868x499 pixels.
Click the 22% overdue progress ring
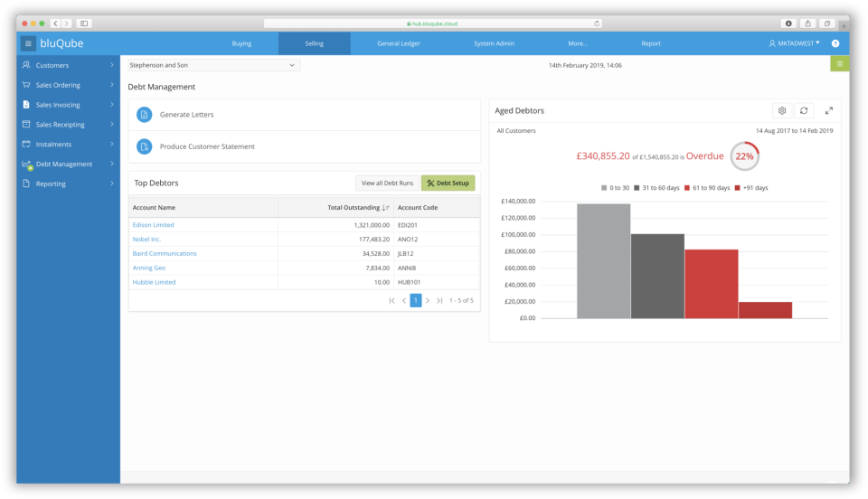pyautogui.click(x=744, y=156)
